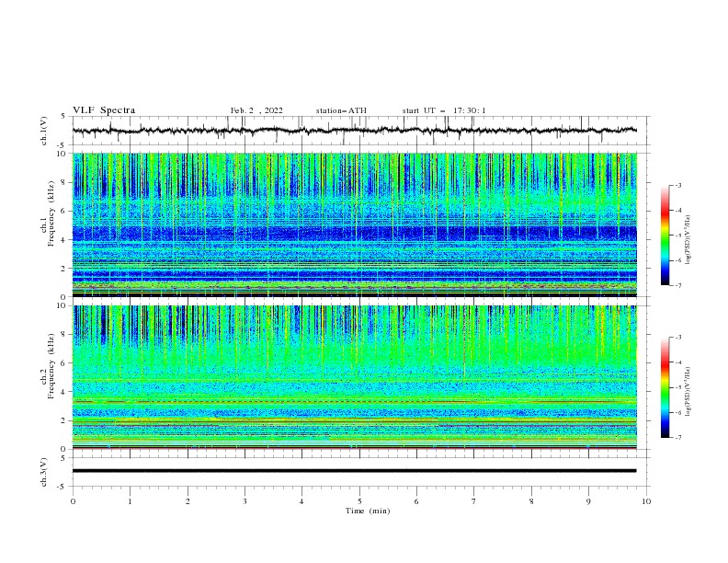Viewport: 728px width, 563px height.
Task: Click the ch.3 flat voltage trace
Action: point(354,471)
